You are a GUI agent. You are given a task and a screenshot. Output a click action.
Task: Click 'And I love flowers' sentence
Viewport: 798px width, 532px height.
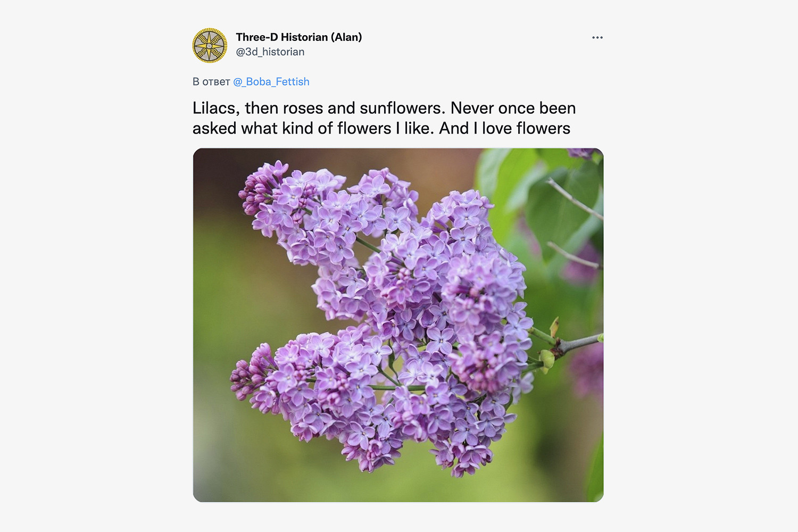504,128
